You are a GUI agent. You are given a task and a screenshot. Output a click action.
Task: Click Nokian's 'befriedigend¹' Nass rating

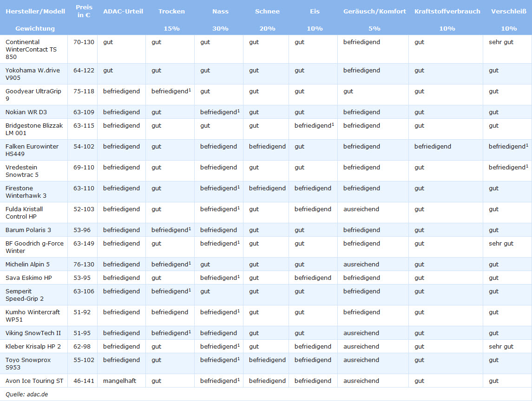point(220,112)
